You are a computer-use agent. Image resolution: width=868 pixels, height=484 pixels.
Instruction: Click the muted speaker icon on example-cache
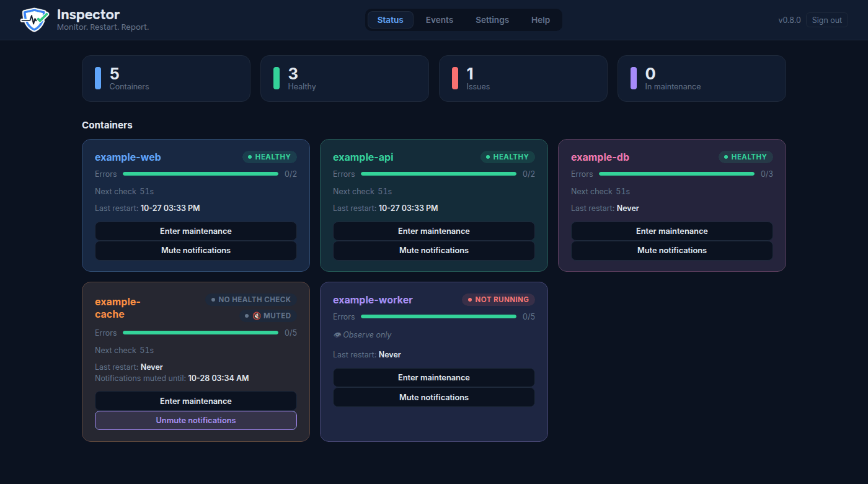257,316
